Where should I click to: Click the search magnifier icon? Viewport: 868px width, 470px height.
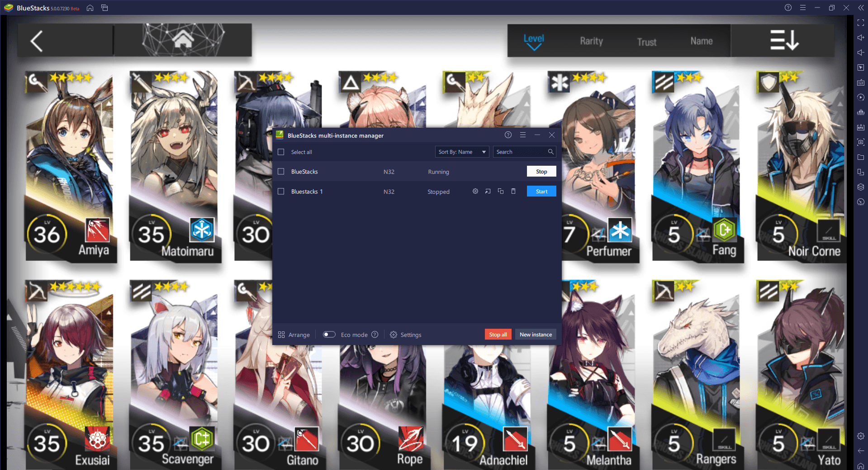tap(550, 152)
